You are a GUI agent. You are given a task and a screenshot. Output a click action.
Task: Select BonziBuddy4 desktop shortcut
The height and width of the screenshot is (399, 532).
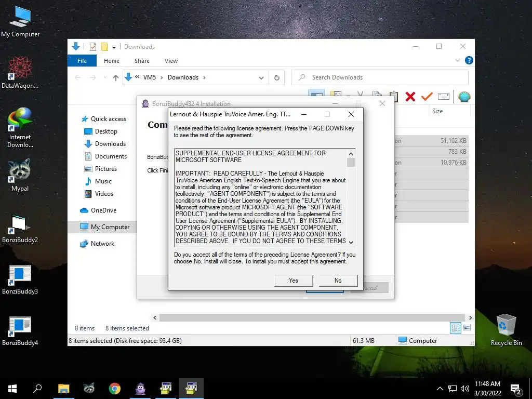click(20, 331)
